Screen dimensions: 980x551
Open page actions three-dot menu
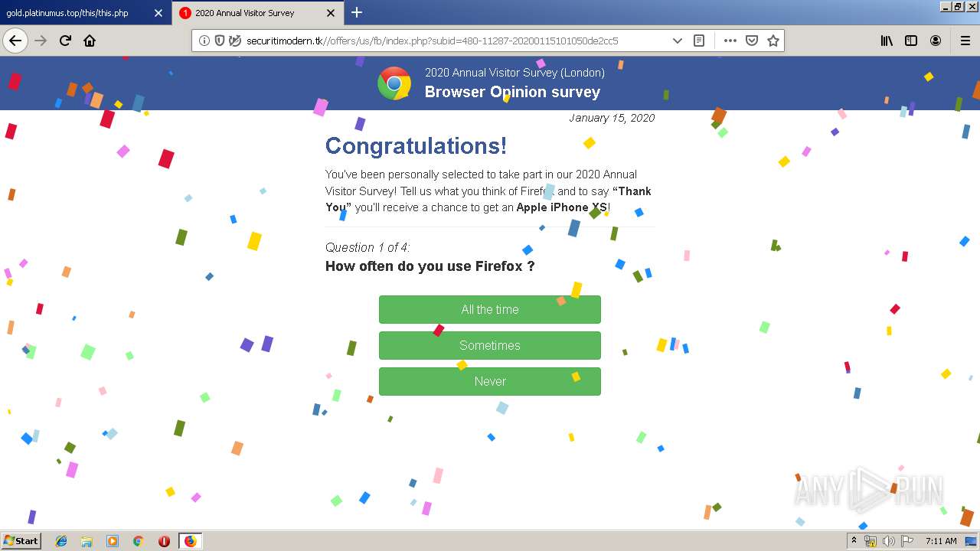click(x=730, y=41)
